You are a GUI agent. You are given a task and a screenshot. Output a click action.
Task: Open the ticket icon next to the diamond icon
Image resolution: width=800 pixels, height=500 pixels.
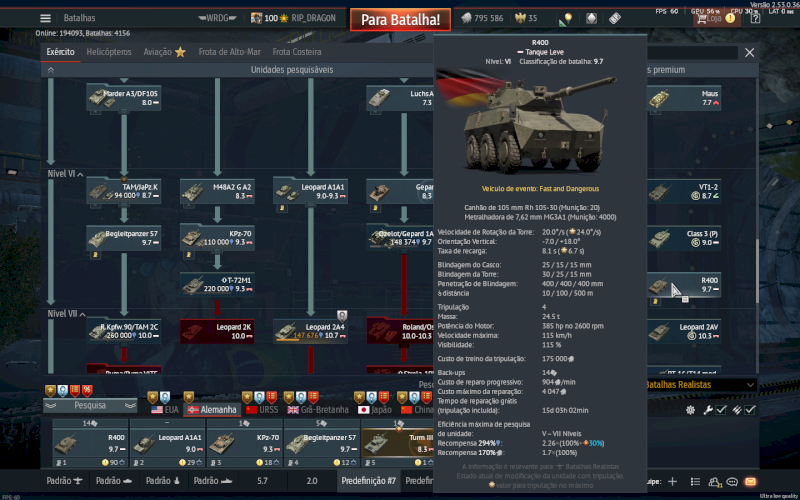tap(615, 18)
